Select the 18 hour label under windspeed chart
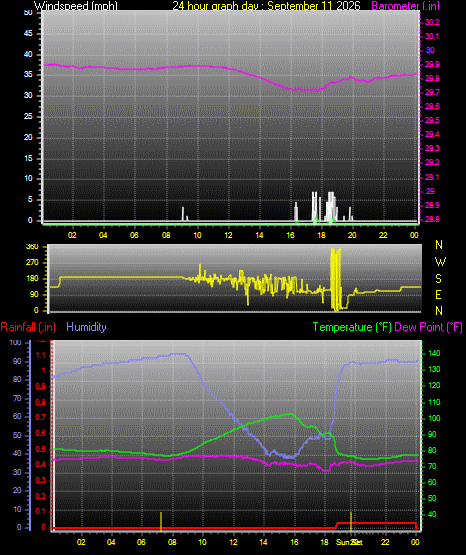This screenshot has width=466, height=555. tap(321, 235)
